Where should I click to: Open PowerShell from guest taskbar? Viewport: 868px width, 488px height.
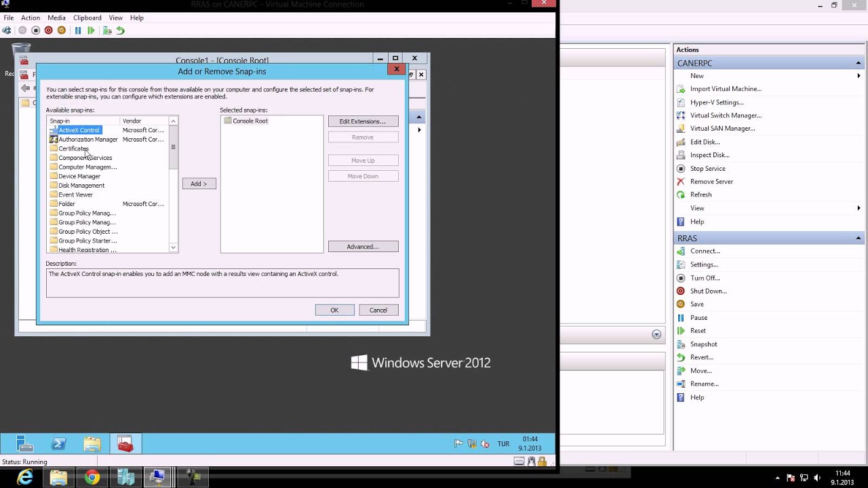pos(59,444)
